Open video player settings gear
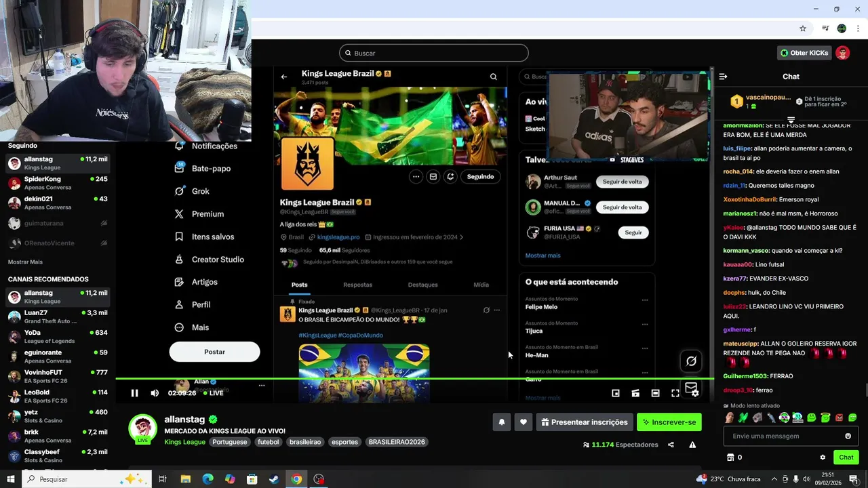 tap(695, 394)
